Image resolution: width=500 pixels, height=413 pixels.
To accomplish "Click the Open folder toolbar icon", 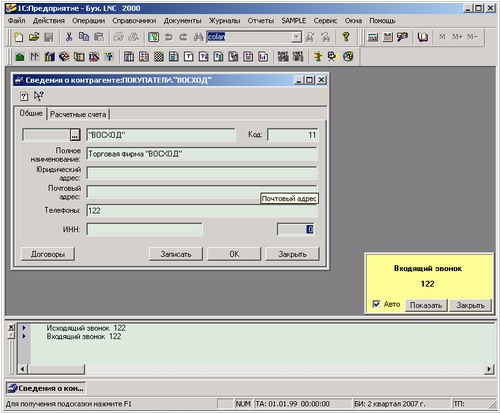I will (34, 37).
